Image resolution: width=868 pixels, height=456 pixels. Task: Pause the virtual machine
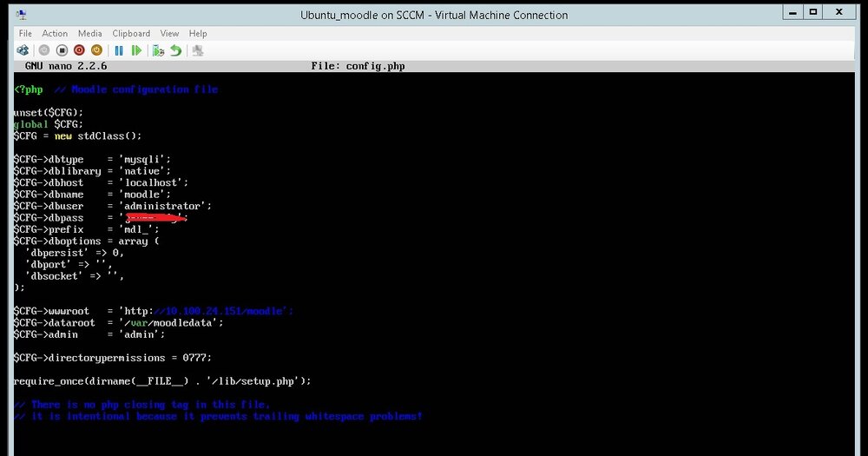(x=118, y=50)
